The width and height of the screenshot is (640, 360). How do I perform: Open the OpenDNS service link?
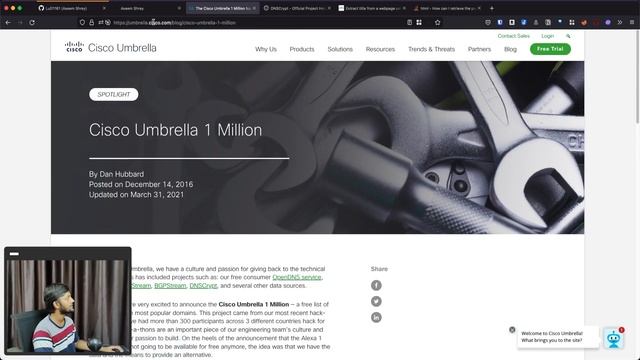click(x=297, y=277)
